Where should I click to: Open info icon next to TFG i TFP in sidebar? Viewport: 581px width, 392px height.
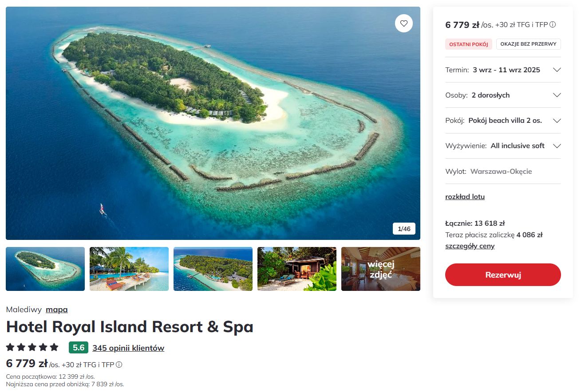click(553, 25)
